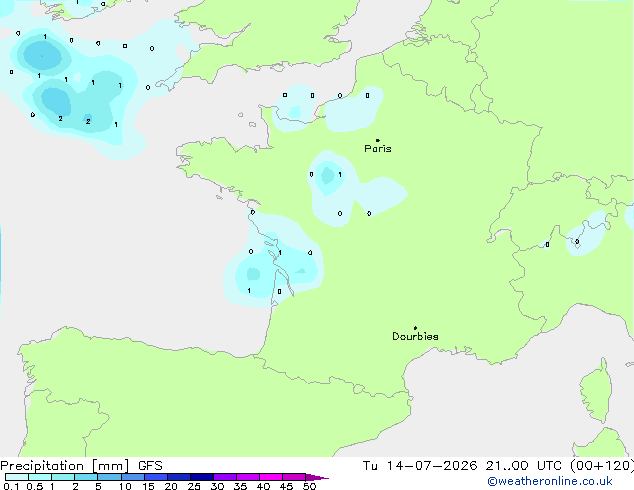Click the 'Precipitation [mm]' title text
The width and height of the screenshot is (634, 490).
coord(65,466)
